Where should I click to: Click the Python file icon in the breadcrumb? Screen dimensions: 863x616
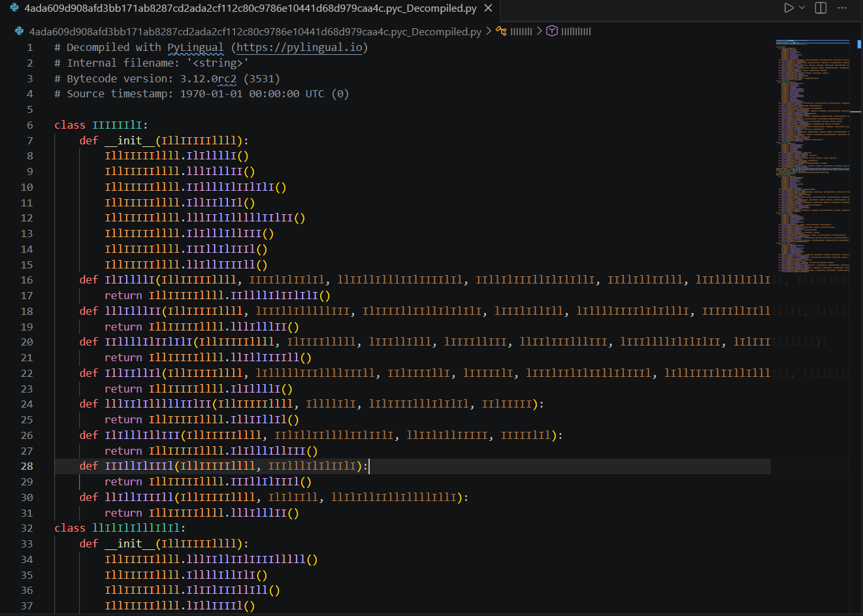[20, 31]
